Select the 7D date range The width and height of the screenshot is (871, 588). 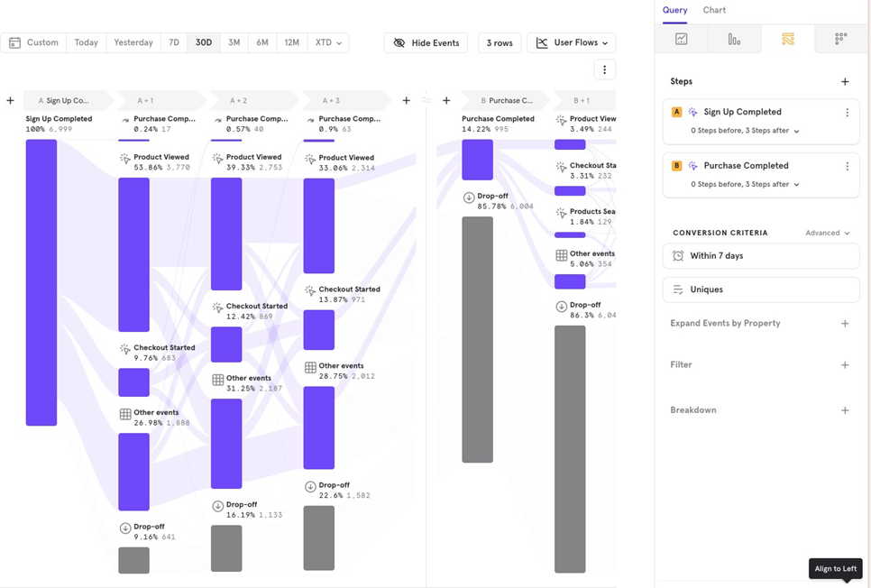[174, 42]
